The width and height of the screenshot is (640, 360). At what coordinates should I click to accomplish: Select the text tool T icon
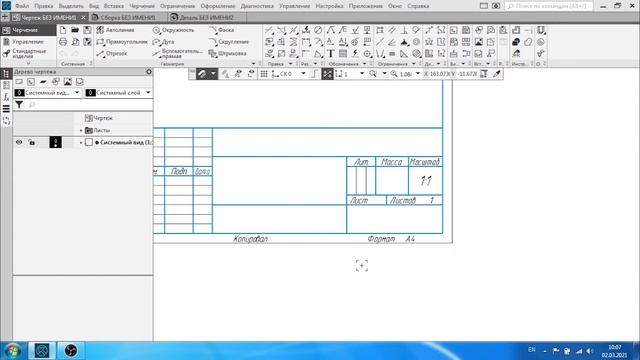coord(331,53)
